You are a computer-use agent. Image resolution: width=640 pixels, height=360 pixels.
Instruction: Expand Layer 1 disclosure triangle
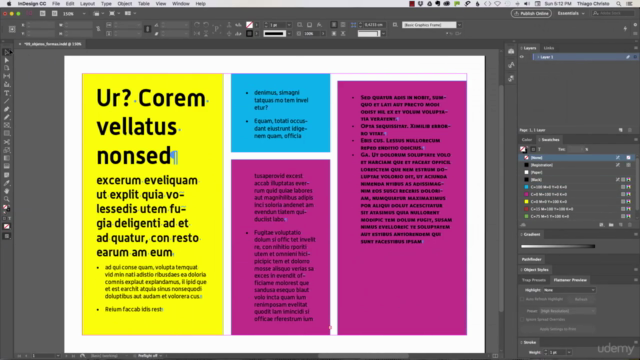538,57
